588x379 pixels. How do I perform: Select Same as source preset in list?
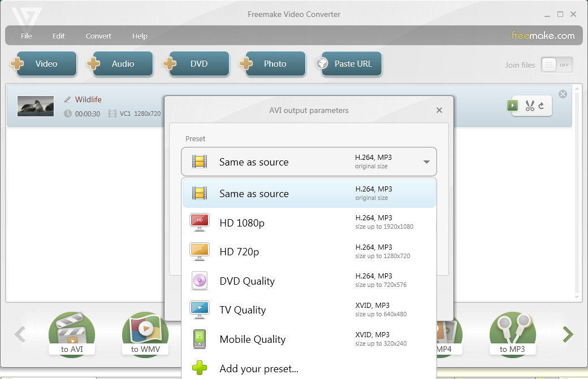(309, 193)
